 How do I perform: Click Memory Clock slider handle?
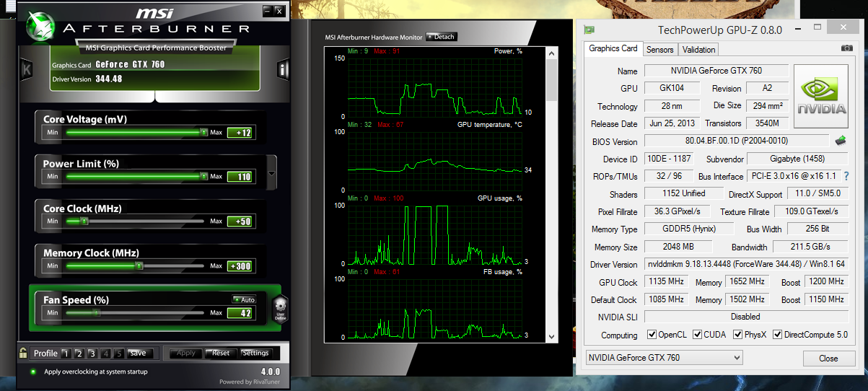[x=139, y=266]
